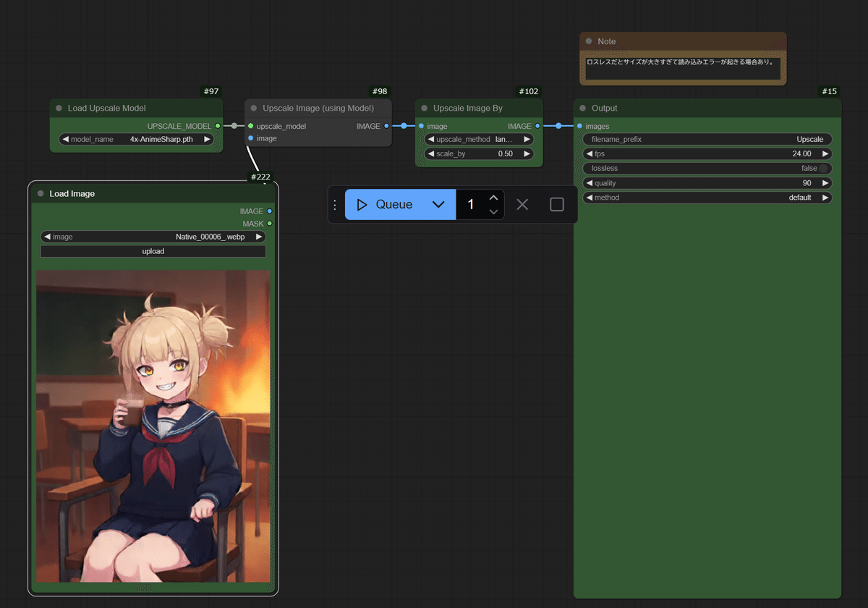868x608 pixels.
Task: Select next model_name with right arrow
Action: tap(207, 140)
